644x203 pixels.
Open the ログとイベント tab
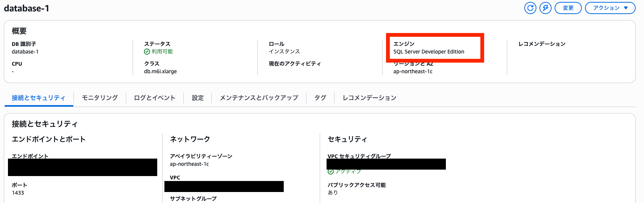155,98
